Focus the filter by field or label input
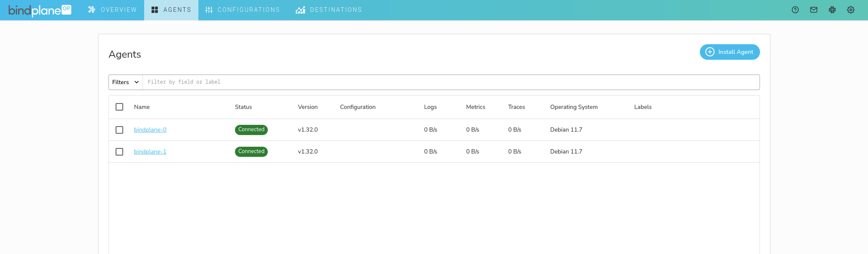 [x=451, y=82]
